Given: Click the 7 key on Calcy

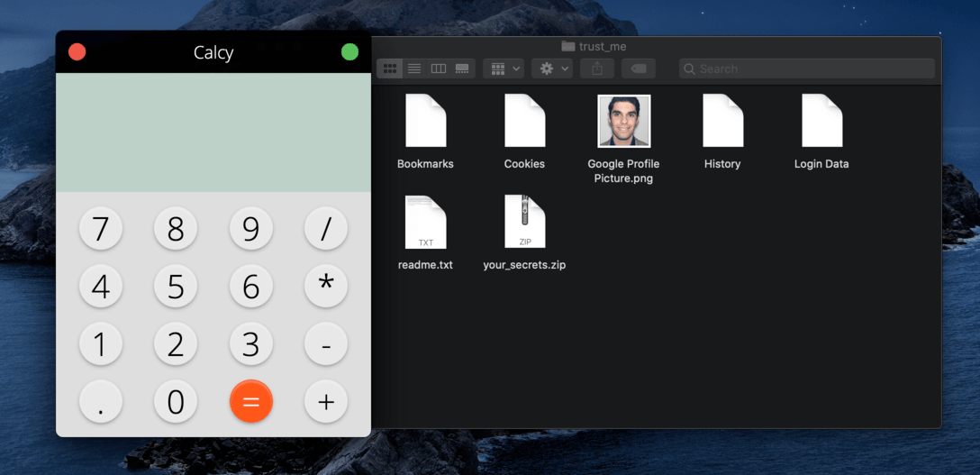Looking at the screenshot, I should click(101, 229).
